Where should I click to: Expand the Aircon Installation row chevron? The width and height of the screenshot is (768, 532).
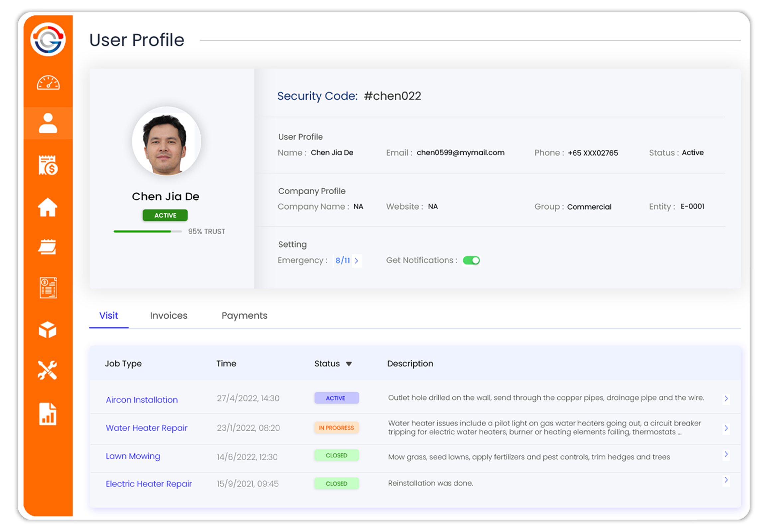pyautogui.click(x=726, y=398)
